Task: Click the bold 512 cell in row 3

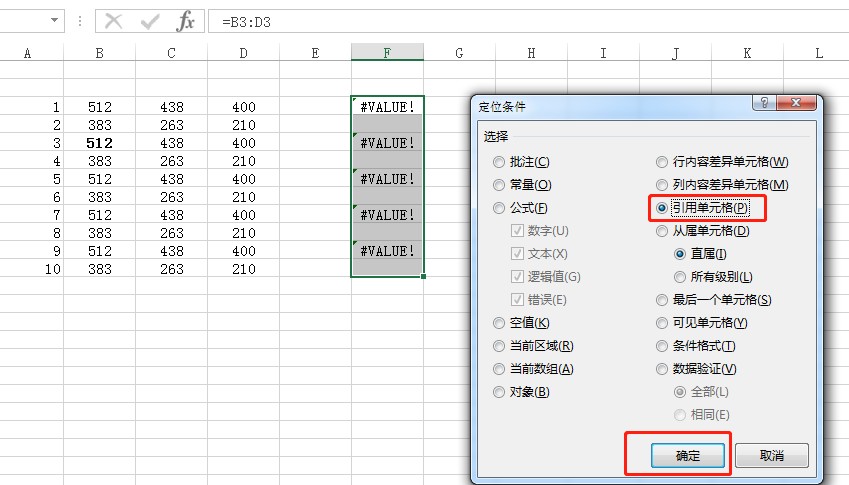Action: point(100,143)
